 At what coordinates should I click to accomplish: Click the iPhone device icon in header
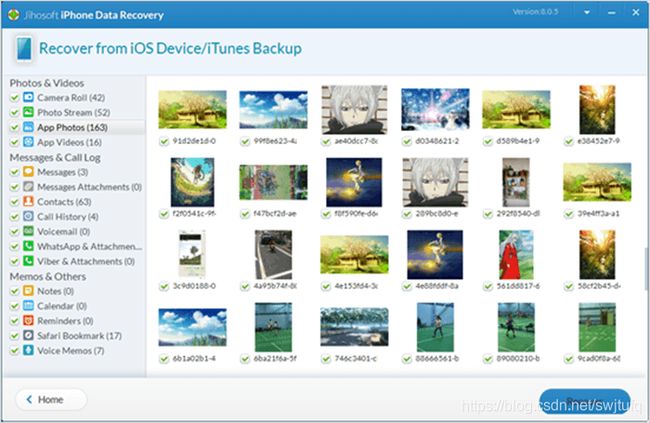[x=24, y=49]
